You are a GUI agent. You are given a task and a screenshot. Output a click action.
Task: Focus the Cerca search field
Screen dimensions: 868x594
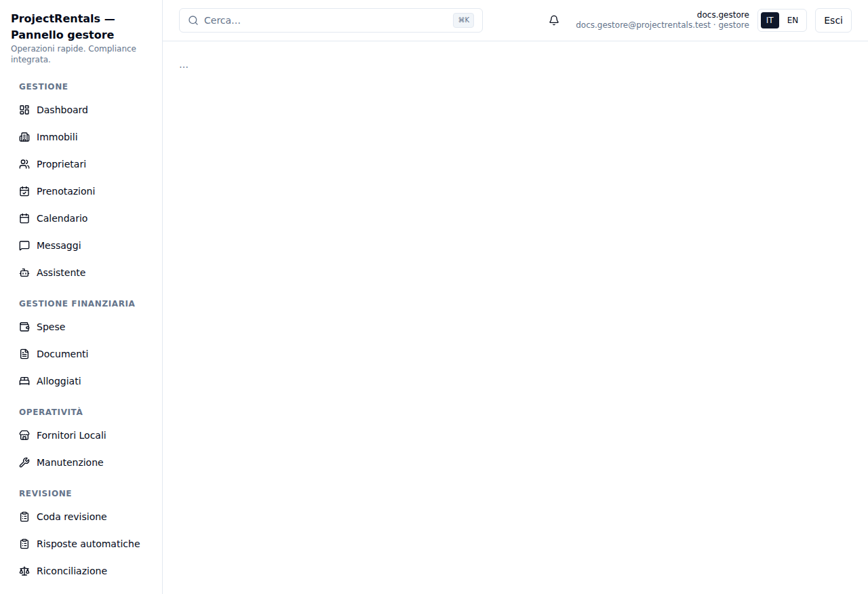coord(331,20)
